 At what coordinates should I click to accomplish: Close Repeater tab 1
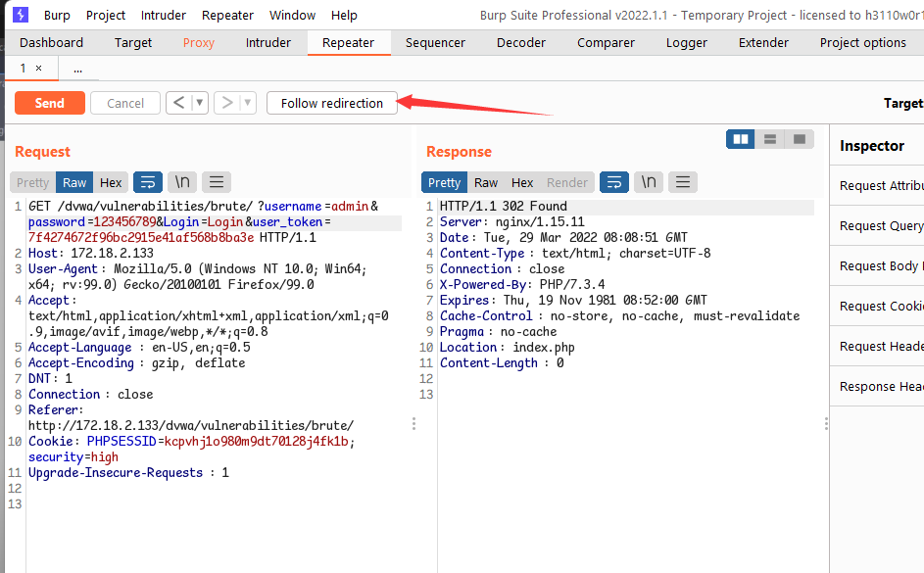coord(39,69)
